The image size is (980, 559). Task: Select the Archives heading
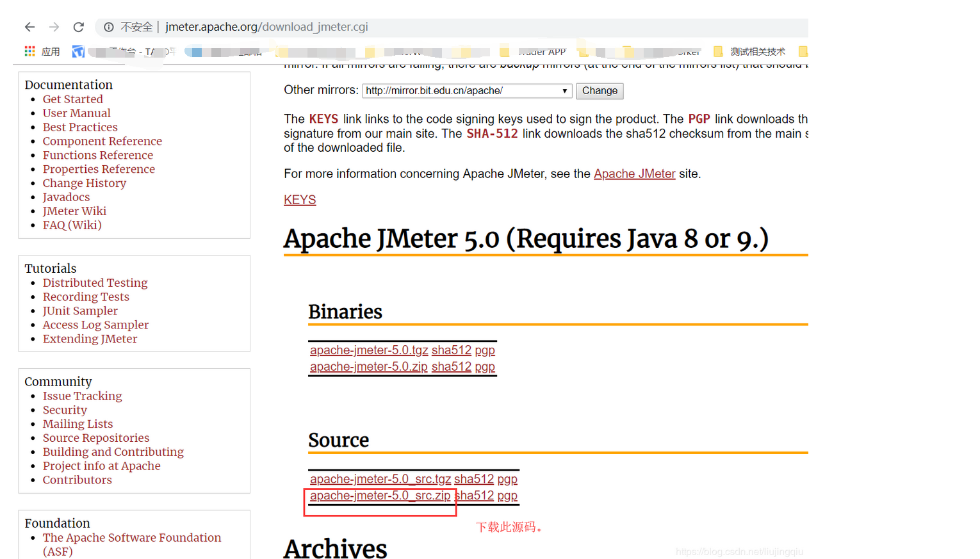pos(335,548)
